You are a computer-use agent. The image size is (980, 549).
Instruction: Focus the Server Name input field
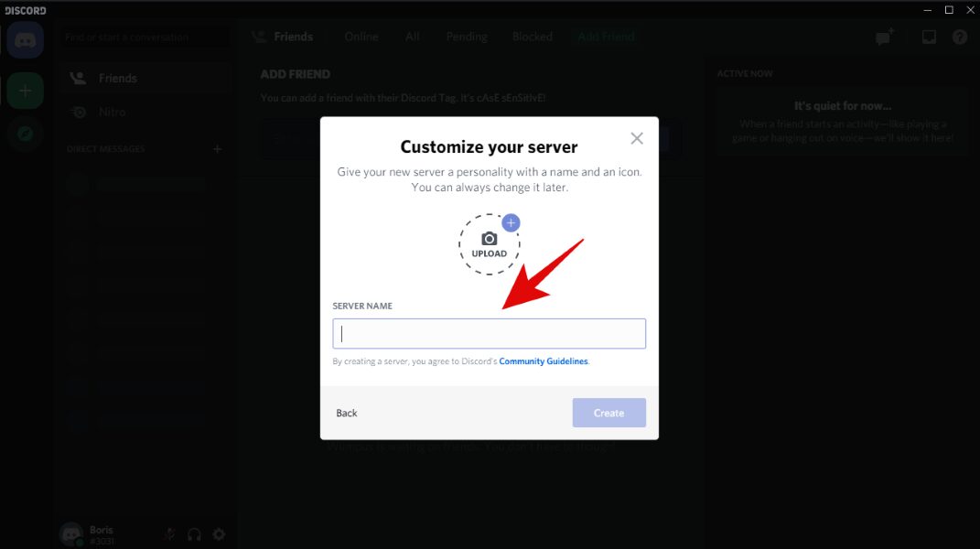coord(489,333)
